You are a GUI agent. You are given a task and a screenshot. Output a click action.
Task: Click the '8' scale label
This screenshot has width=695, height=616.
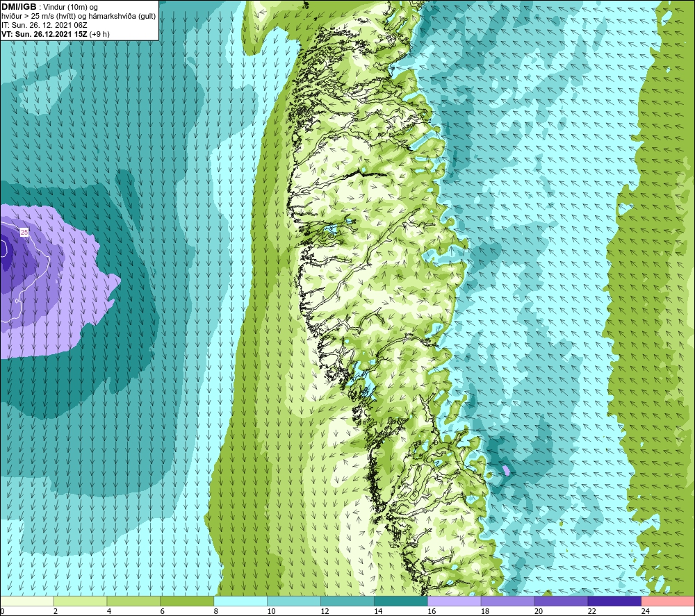pyautogui.click(x=216, y=611)
